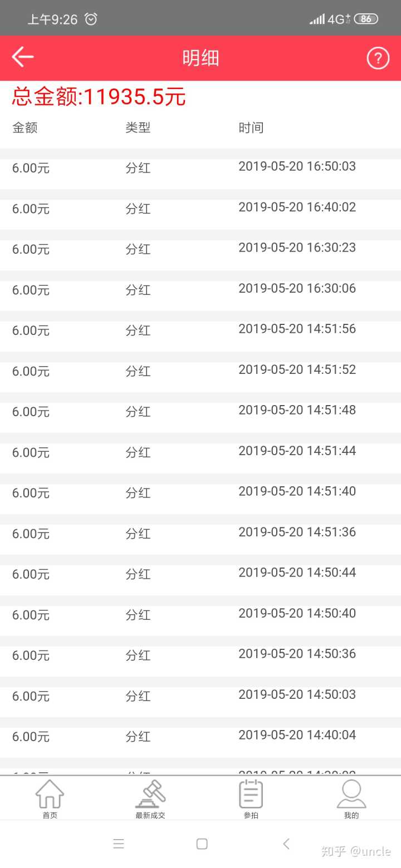
Task: Tap the dividend entry at 14:50:44
Action: (200, 574)
